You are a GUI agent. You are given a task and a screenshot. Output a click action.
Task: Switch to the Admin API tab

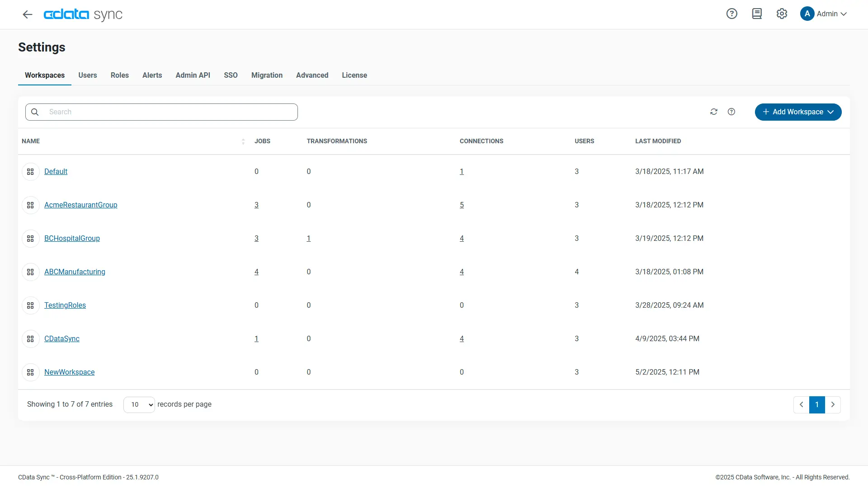193,75
